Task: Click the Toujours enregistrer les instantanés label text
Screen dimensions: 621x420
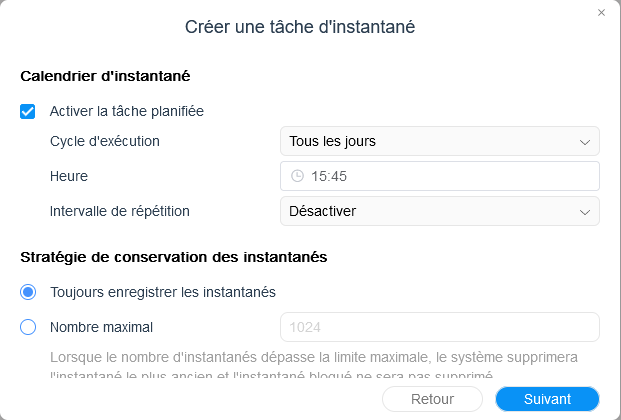Action: click(163, 292)
